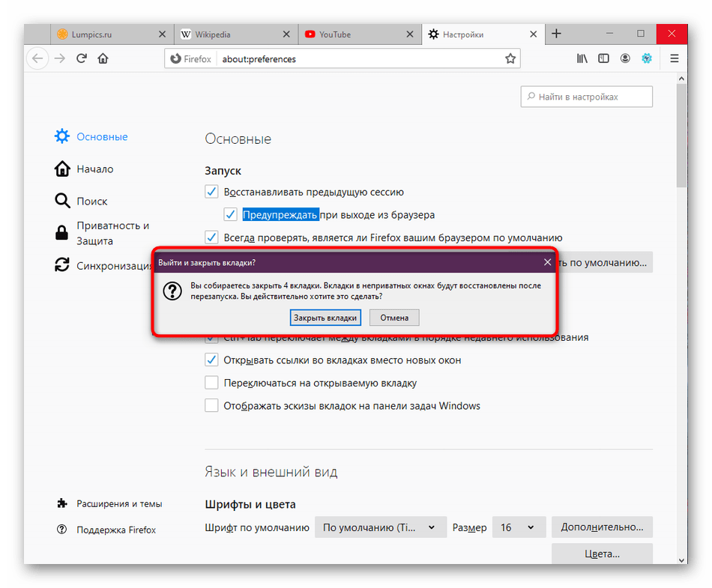Open the Firefox home page icon
This screenshot has height=588, width=712.
pyautogui.click(x=103, y=58)
